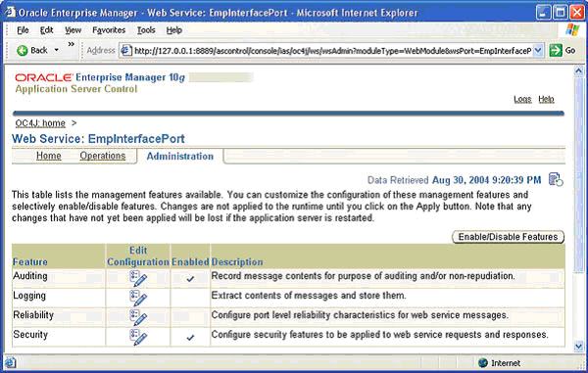Refresh data using the Data Retrieved icon

556,179
